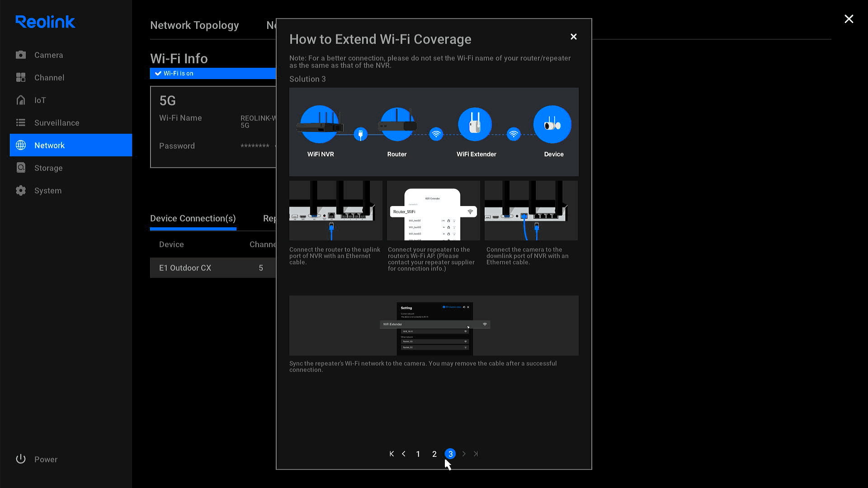Go to page 1 of the guide
Image resolution: width=868 pixels, height=488 pixels.
(418, 454)
